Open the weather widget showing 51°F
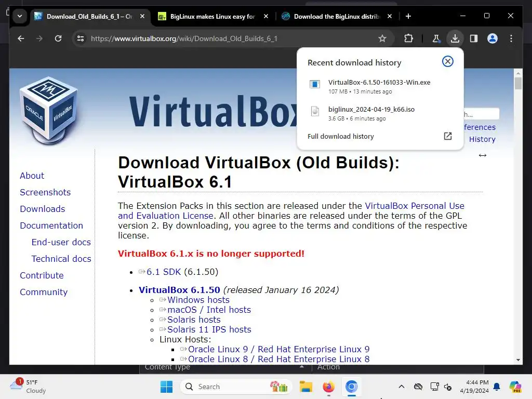 (28, 387)
